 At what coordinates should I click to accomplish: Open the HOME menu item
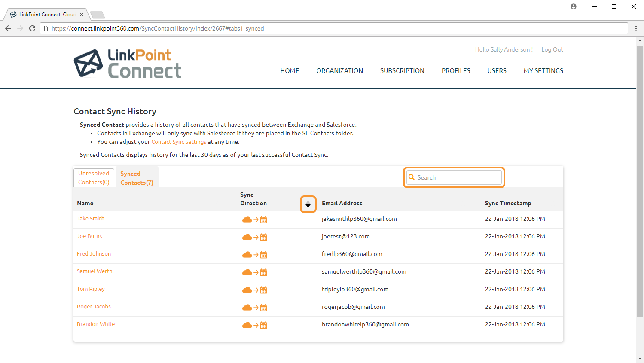tap(290, 71)
